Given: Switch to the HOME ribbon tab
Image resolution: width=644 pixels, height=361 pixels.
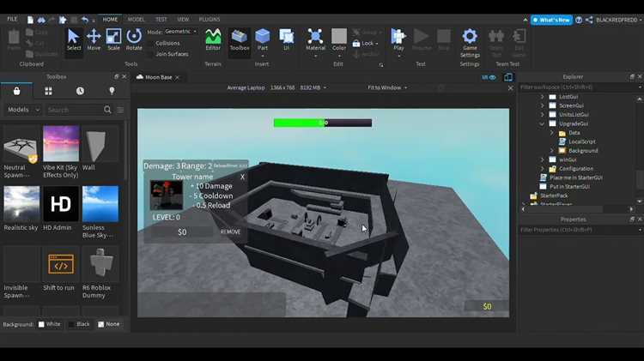Looking at the screenshot, I should (110, 19).
